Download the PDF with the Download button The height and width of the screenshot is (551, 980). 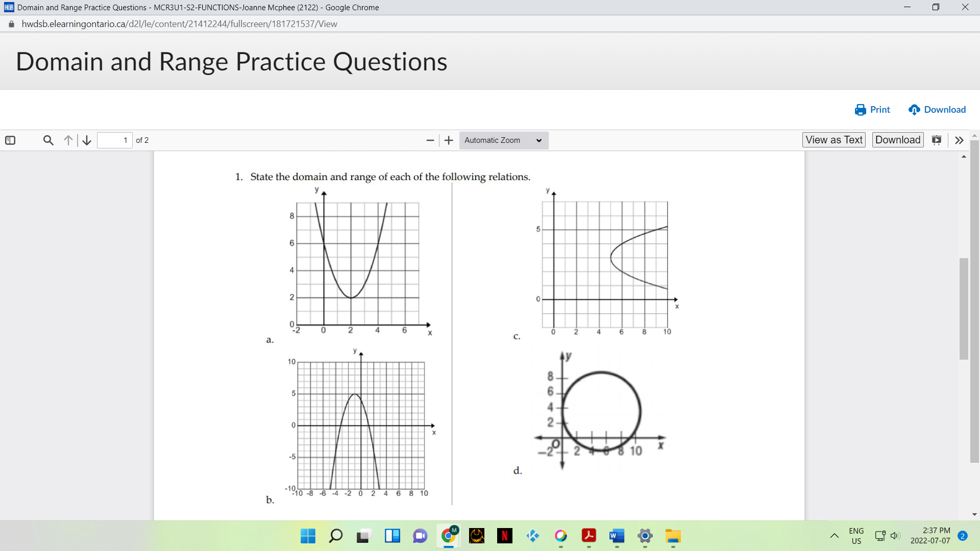pyautogui.click(x=898, y=139)
